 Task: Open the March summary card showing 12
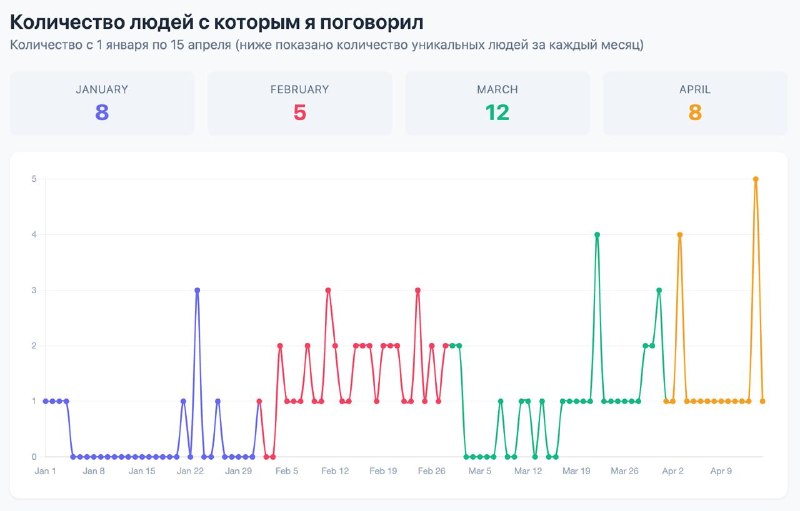coord(497,104)
